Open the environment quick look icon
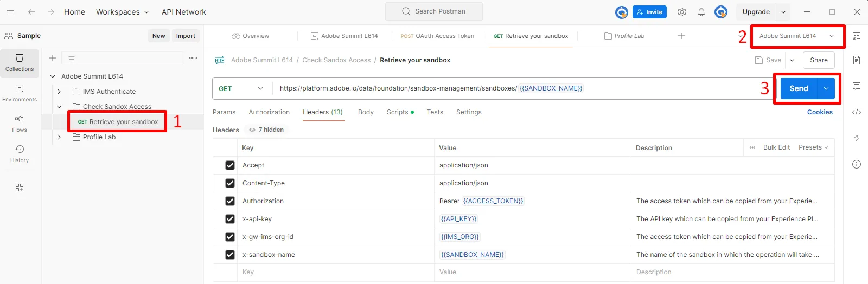The image size is (868, 284). 857,36
